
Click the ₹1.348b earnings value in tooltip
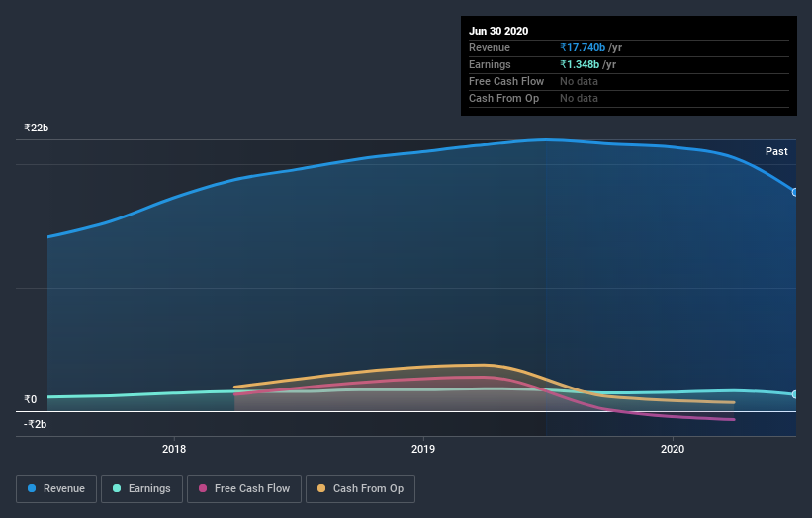coord(580,64)
